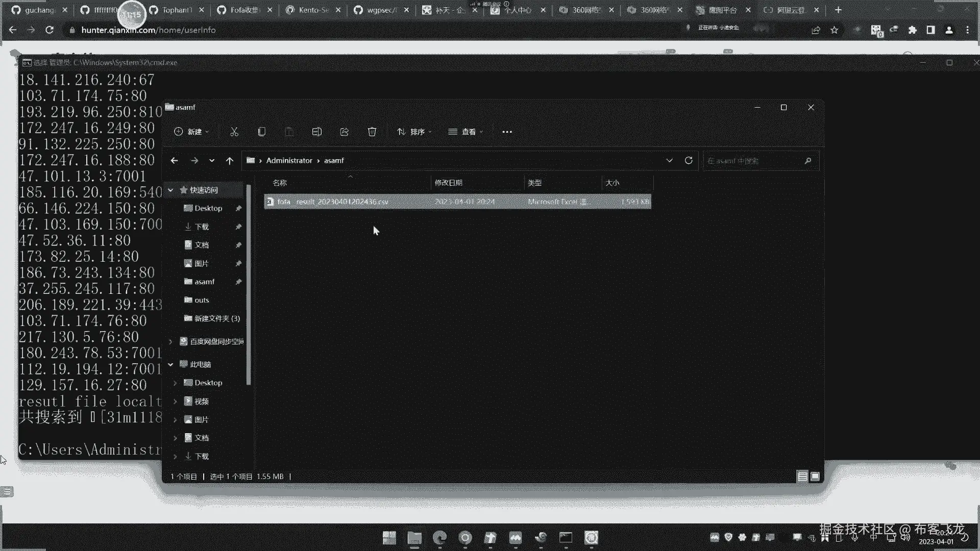The height and width of the screenshot is (551, 980).
Task: Select the outs folder in sidebar
Action: pyautogui.click(x=202, y=300)
